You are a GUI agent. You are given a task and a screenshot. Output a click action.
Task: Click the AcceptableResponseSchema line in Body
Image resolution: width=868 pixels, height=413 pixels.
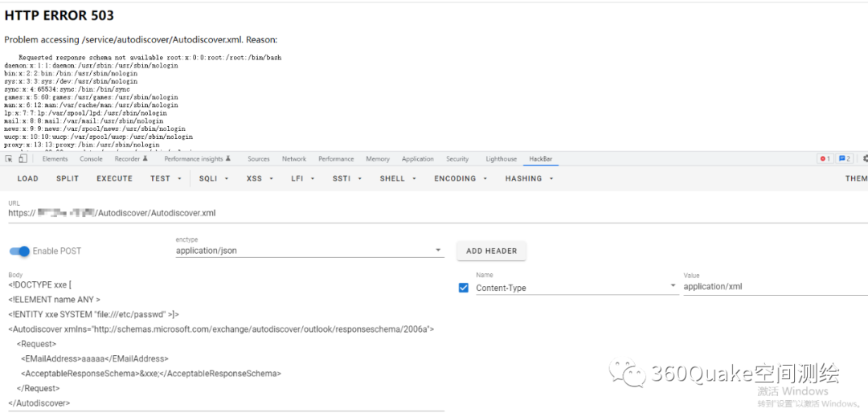coord(151,374)
